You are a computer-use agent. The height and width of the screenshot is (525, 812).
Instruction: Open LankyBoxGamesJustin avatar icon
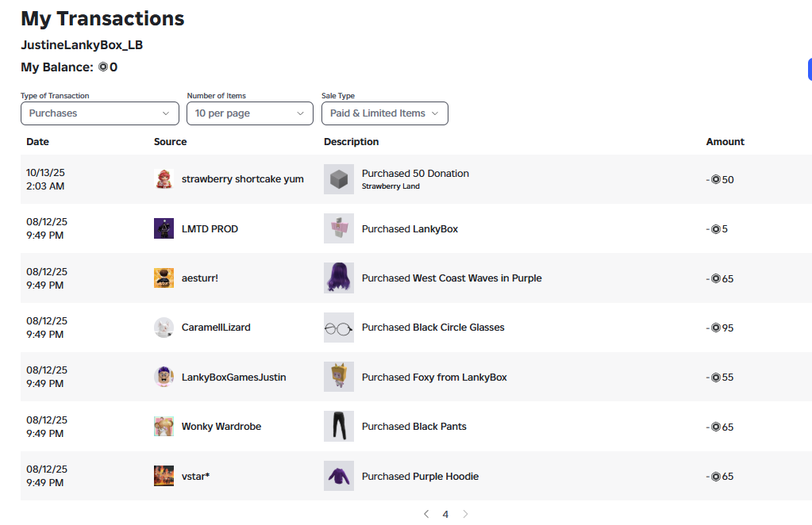(164, 377)
